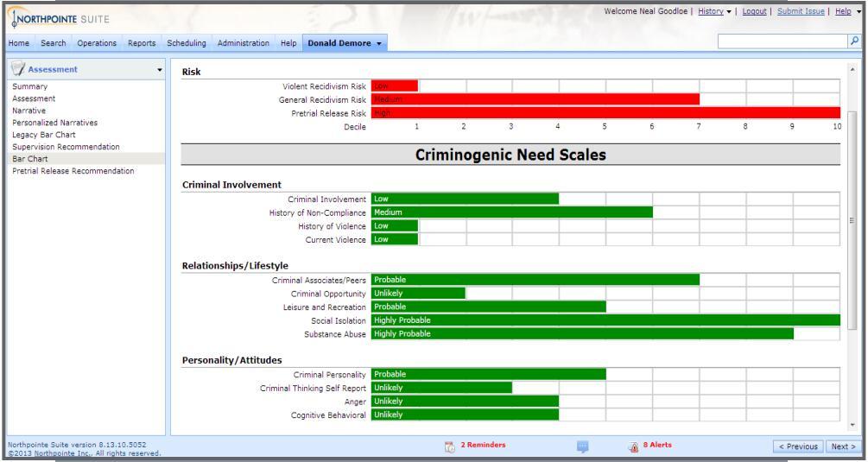Click the Assessment panel notepad icon
The image size is (868, 462).
[18, 68]
